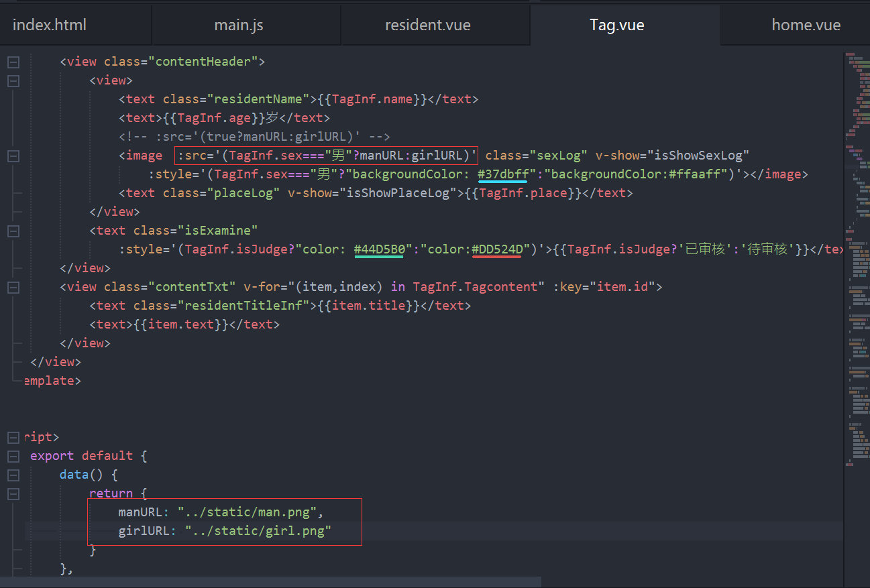Viewport: 870px width, 588px height.
Task: Collapse the export default block
Action: pos(13,457)
